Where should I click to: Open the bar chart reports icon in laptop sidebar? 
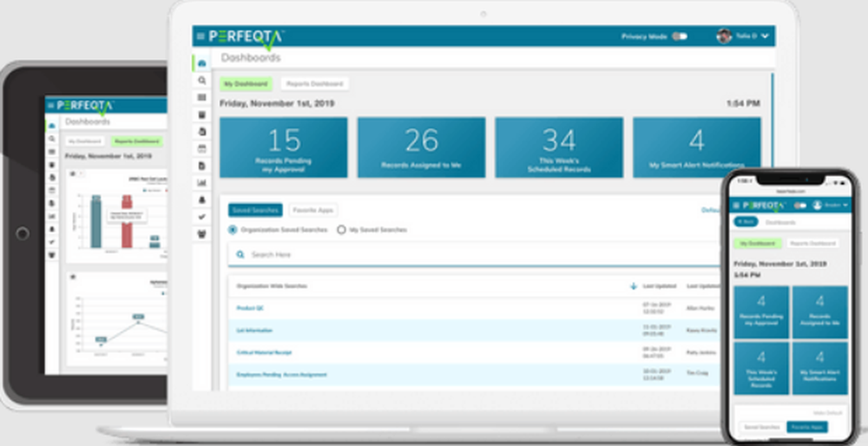coord(202,182)
